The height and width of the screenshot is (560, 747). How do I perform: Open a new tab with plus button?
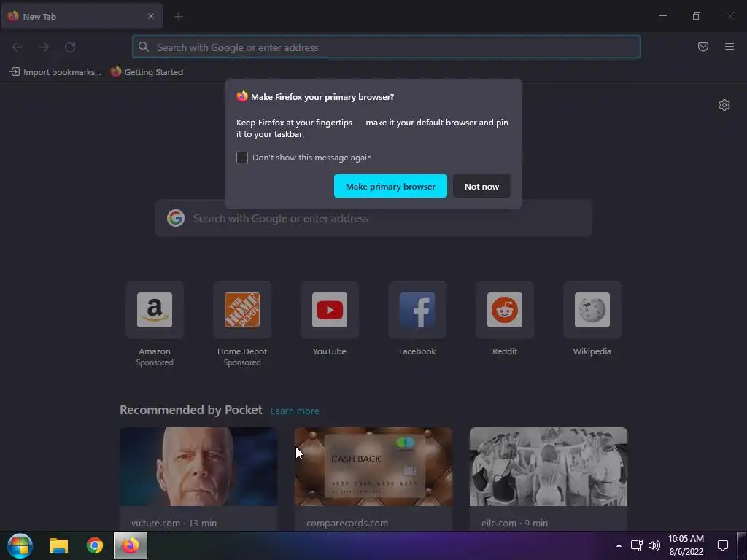(x=179, y=17)
